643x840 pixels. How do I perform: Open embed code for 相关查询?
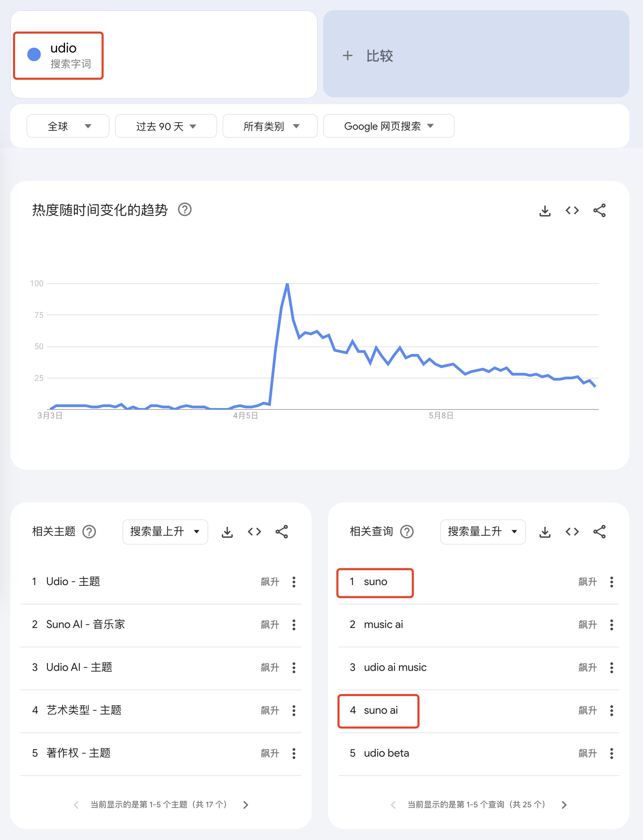[x=572, y=532]
